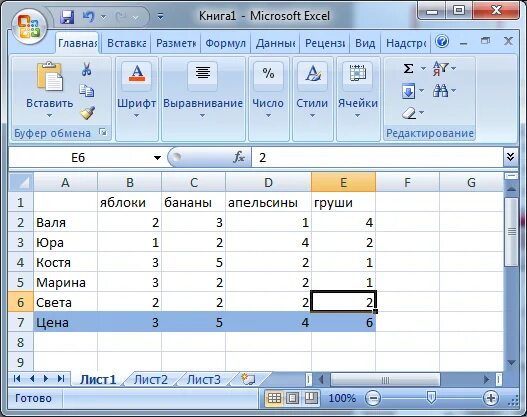The width and height of the screenshot is (527, 417).
Task: Expand the formula bar
Action: pyautogui.click(x=510, y=157)
